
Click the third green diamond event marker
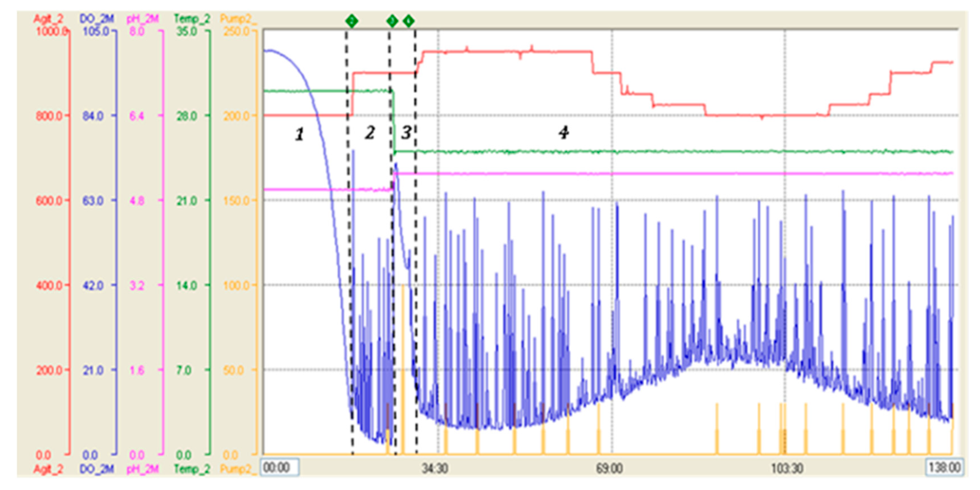(409, 21)
